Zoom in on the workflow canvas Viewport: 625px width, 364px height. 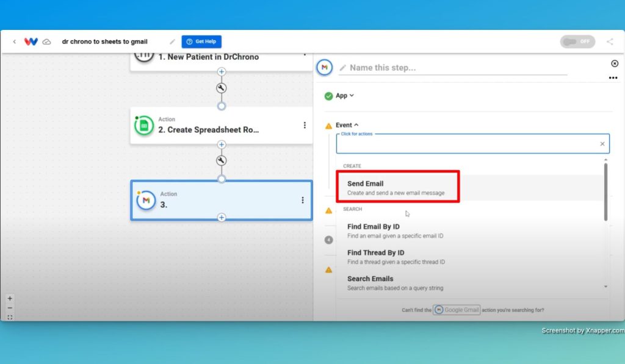[x=10, y=298]
